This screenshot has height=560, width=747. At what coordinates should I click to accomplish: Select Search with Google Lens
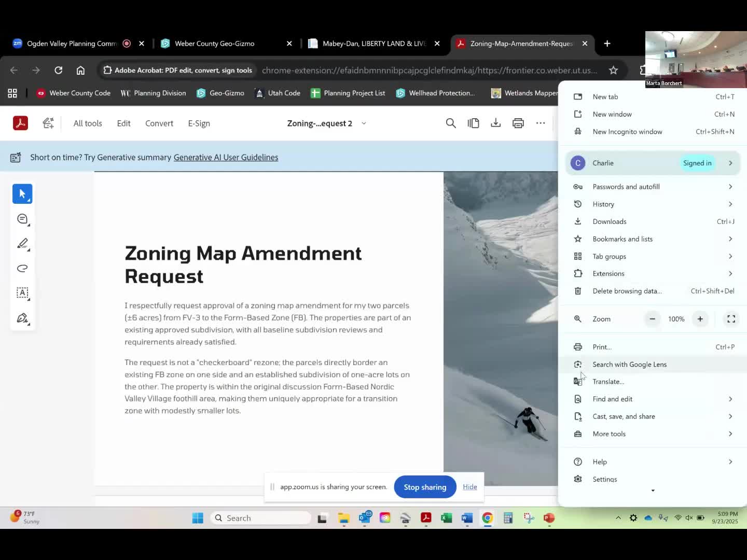coord(653,365)
